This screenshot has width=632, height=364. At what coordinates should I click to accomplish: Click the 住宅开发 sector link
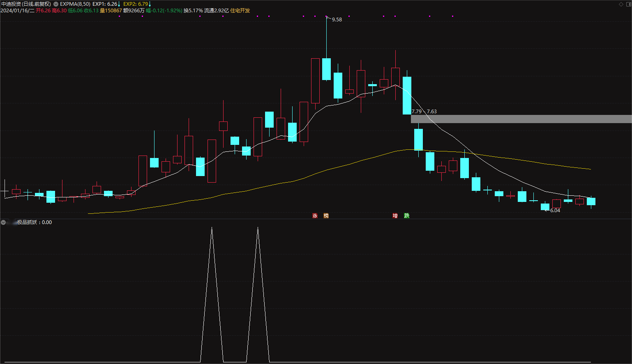coord(240,11)
